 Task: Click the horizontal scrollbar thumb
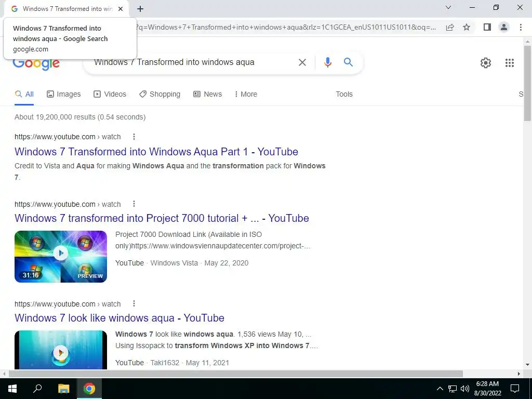pos(236,374)
